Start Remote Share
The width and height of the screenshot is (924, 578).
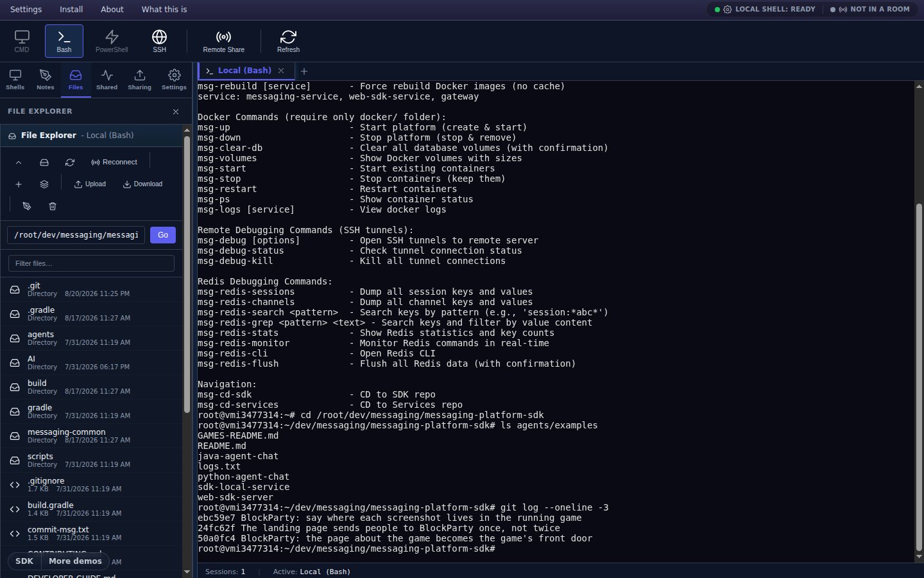223,41
